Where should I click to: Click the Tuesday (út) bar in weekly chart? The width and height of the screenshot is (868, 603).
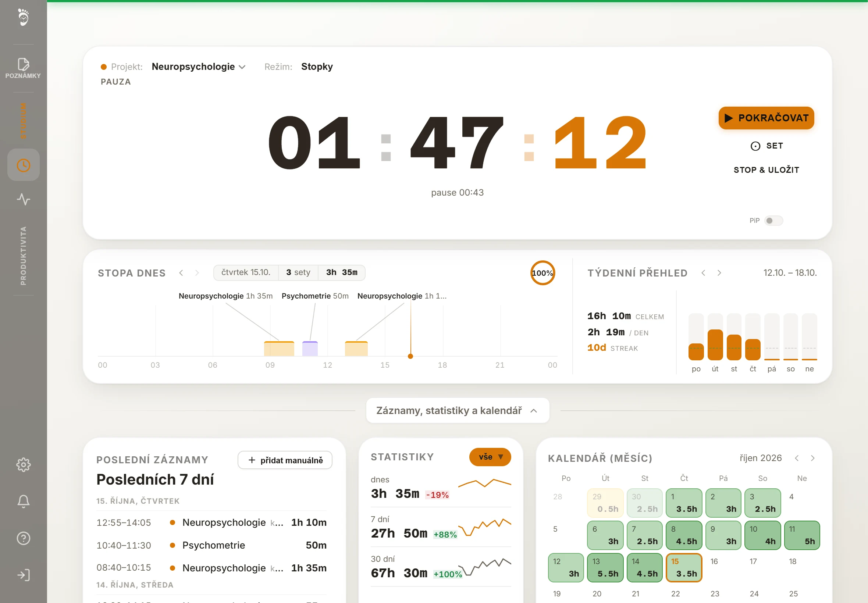tap(715, 345)
